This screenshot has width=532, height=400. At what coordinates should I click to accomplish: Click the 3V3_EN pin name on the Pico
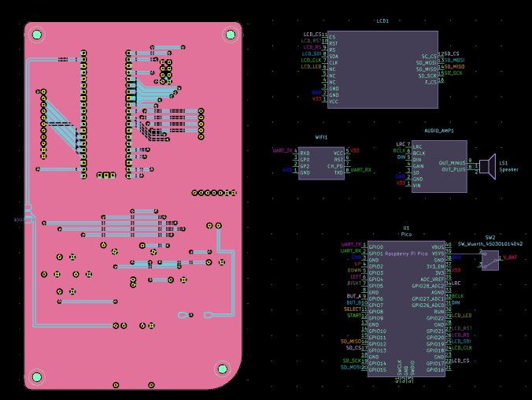coord(436,267)
